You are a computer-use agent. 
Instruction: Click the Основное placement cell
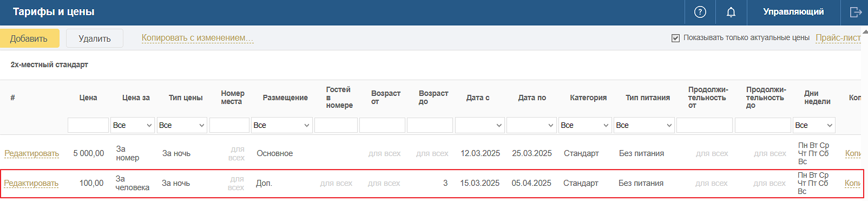275,153
